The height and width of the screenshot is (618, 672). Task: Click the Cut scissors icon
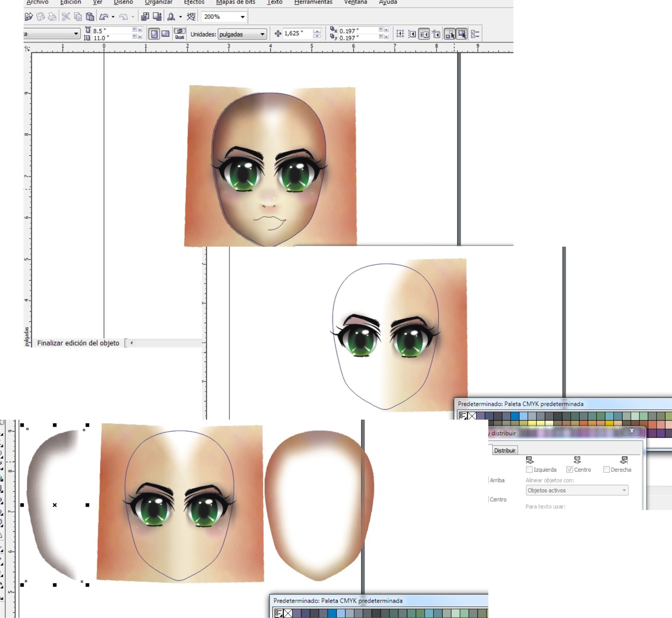66,16
